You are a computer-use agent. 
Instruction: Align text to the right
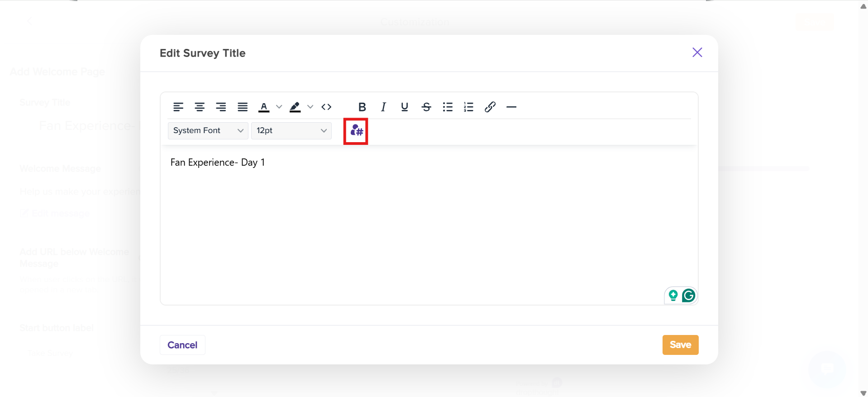point(221,107)
